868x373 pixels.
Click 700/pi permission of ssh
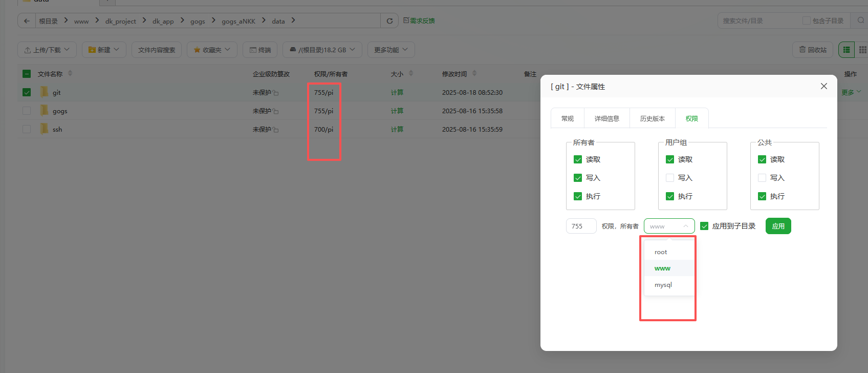point(323,129)
